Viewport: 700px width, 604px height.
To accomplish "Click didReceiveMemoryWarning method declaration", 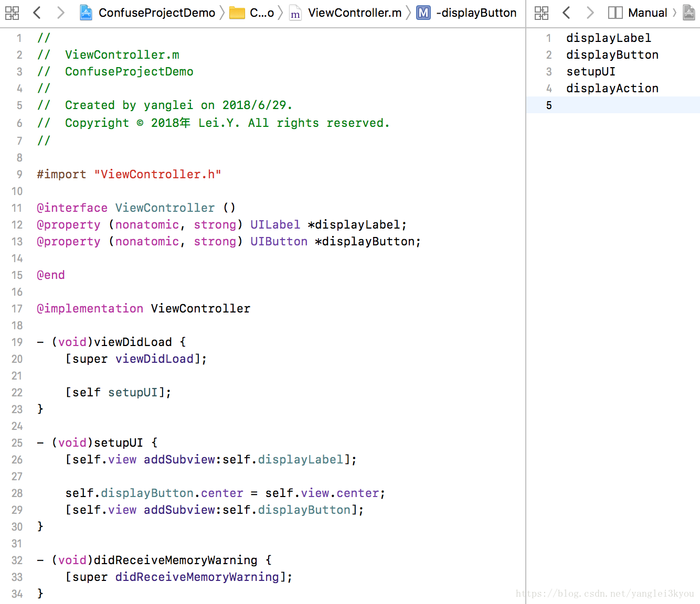I will click(x=154, y=560).
